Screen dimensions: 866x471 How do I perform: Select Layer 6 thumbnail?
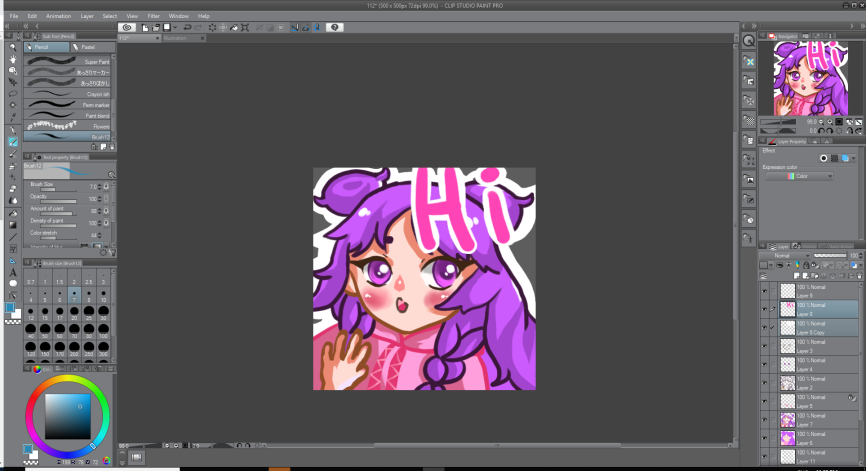click(x=788, y=438)
